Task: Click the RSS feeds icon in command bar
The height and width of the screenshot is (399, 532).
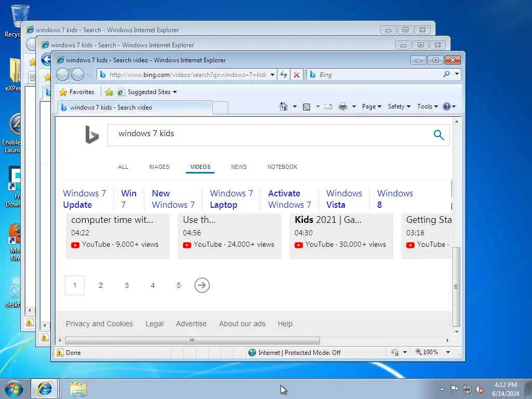Action: click(307, 107)
